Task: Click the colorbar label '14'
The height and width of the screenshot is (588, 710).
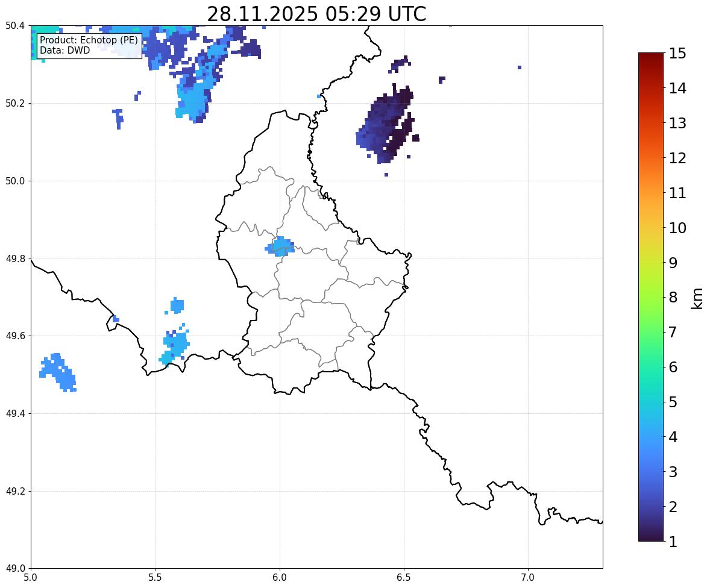Action: tap(678, 89)
